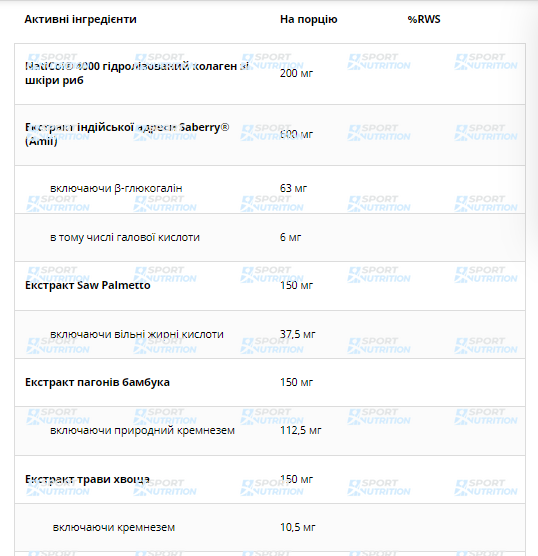Click the 37,5 мг value
538x556 pixels.
(298, 334)
